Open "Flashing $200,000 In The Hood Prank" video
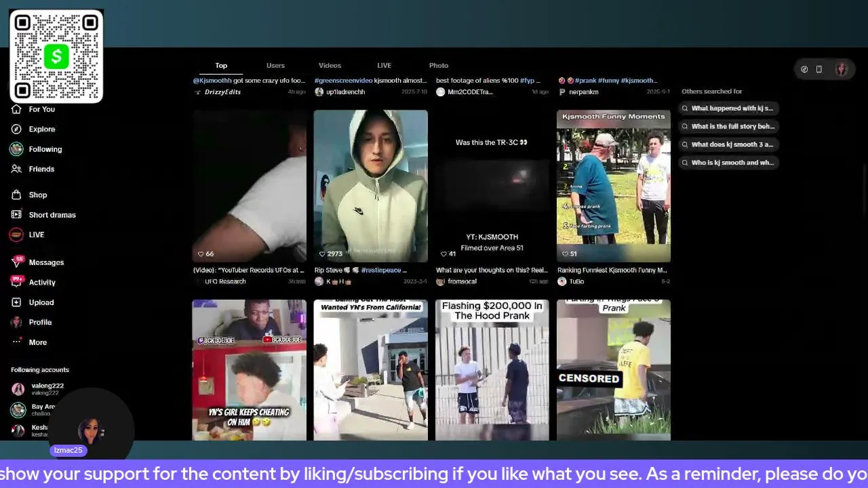The image size is (868, 488). click(492, 370)
